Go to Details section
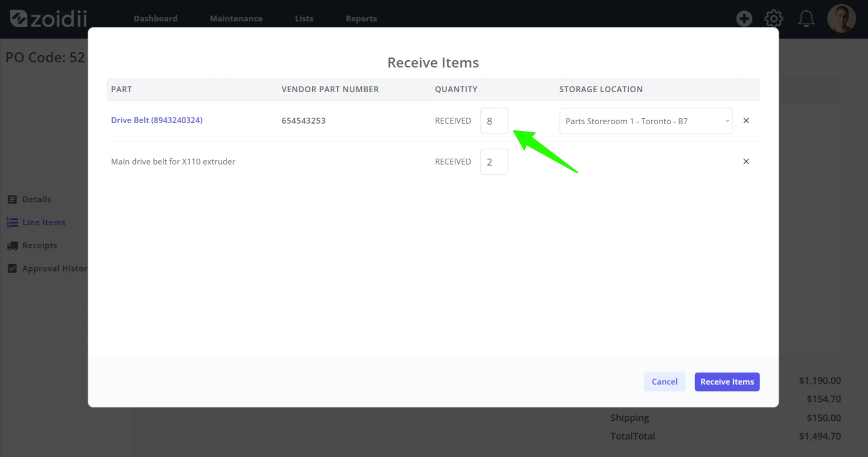 pyautogui.click(x=37, y=199)
